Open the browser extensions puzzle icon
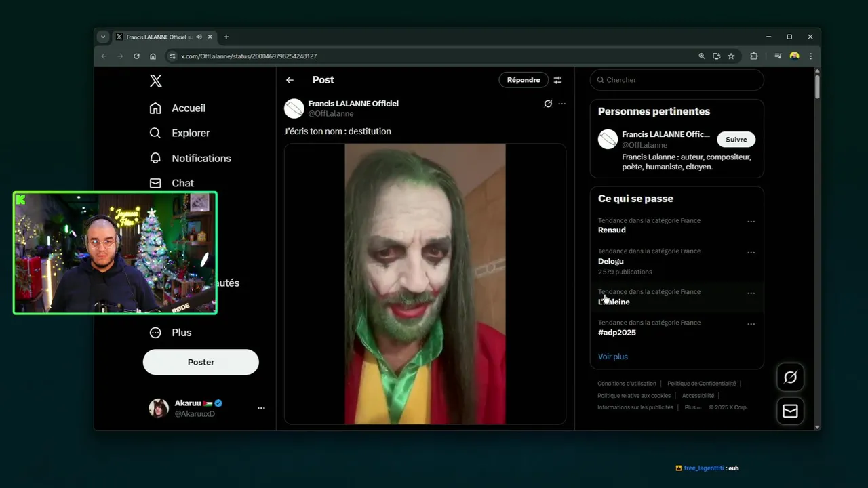The image size is (868, 488). click(x=753, y=56)
